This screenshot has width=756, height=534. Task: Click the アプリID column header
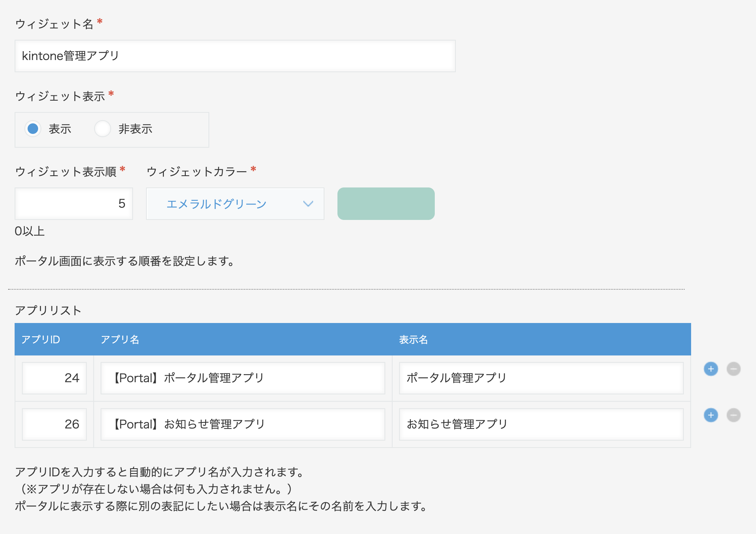click(41, 340)
